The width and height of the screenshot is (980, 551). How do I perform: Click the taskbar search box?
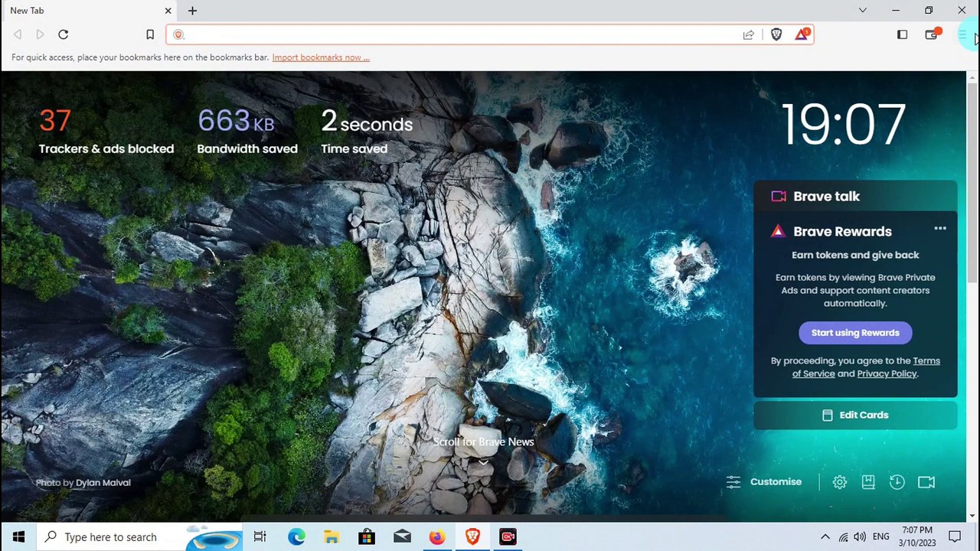(x=139, y=537)
